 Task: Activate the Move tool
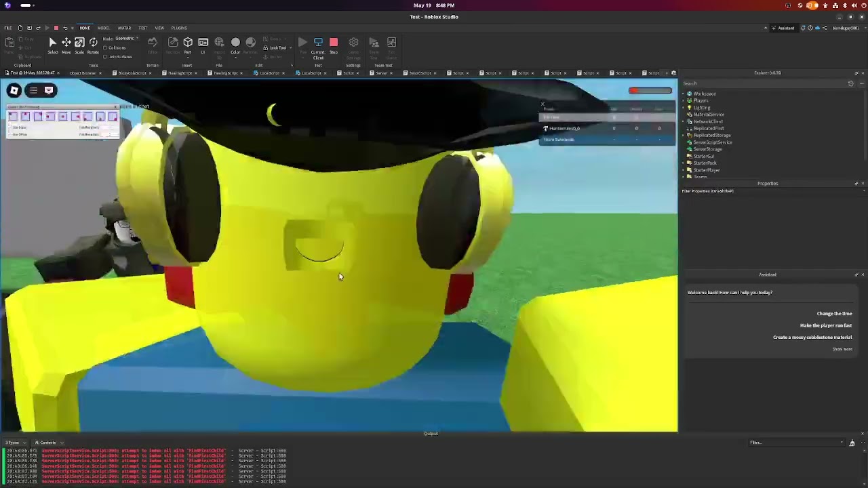[x=66, y=45]
